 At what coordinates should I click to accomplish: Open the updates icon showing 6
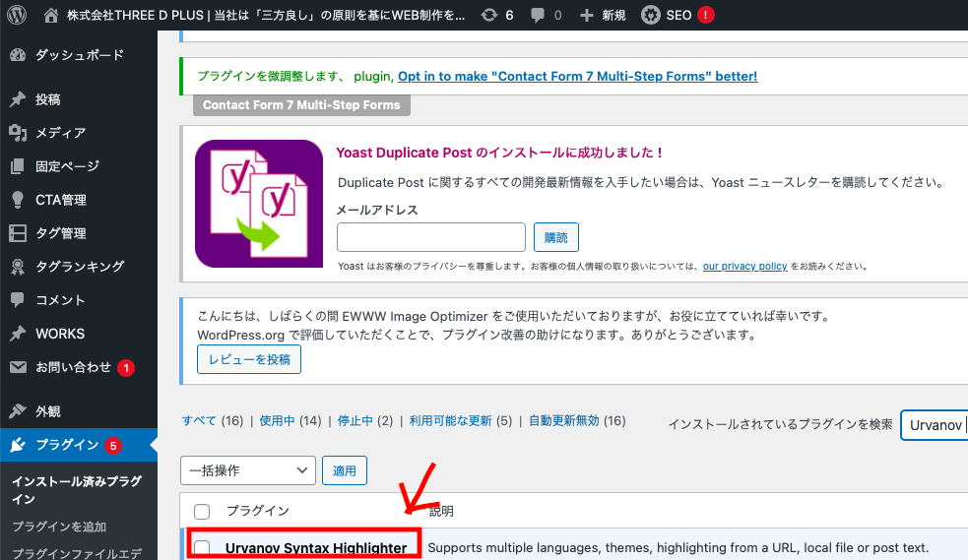[x=489, y=15]
